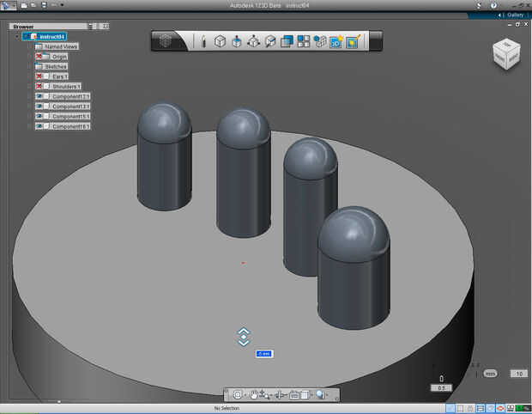Click the blue distance value input field
This screenshot has width=532, height=414.
point(263,353)
